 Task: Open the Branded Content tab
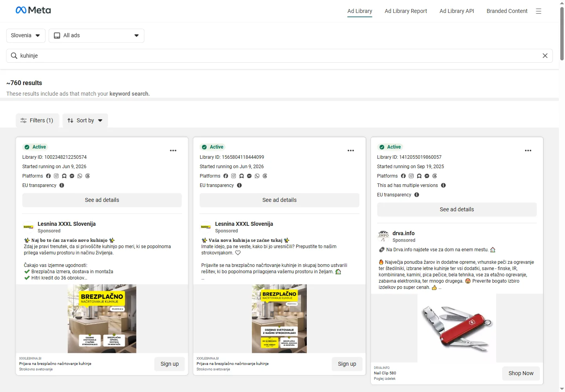click(507, 11)
